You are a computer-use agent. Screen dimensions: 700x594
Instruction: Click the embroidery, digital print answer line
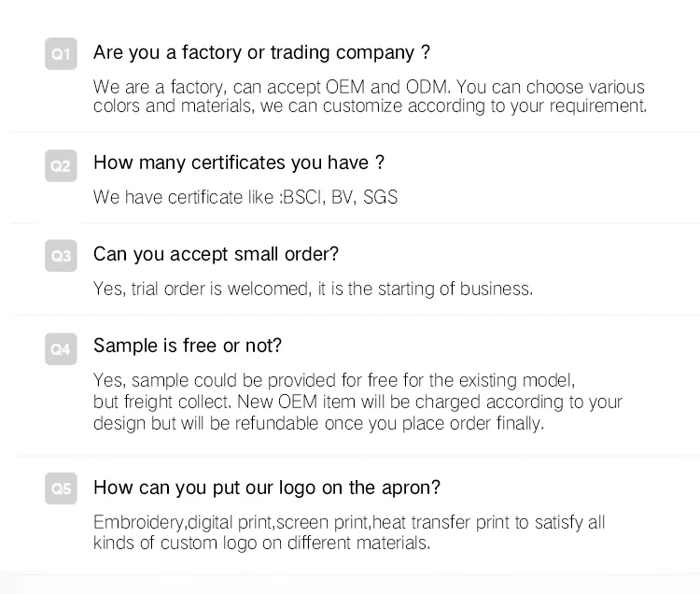349,522
